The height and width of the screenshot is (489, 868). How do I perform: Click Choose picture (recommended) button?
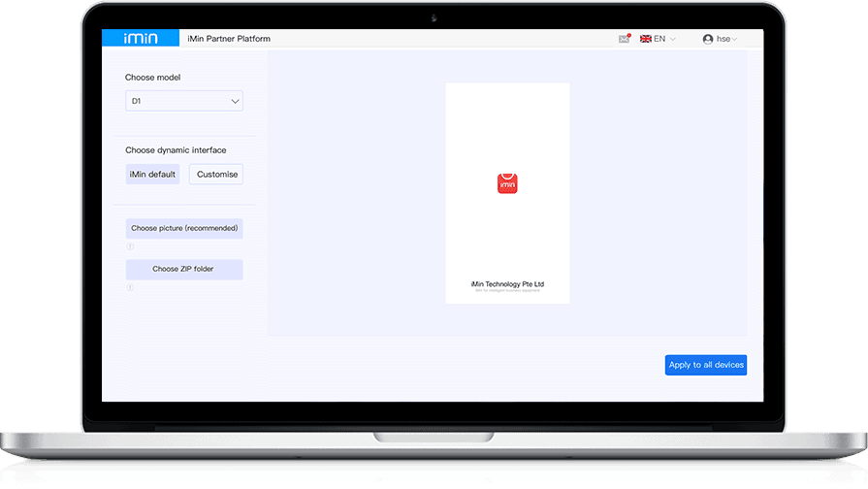click(x=184, y=228)
